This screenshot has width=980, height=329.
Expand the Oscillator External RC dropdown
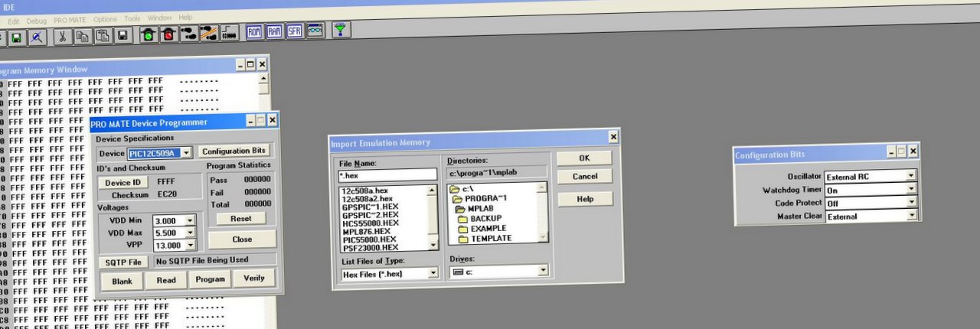(x=911, y=176)
